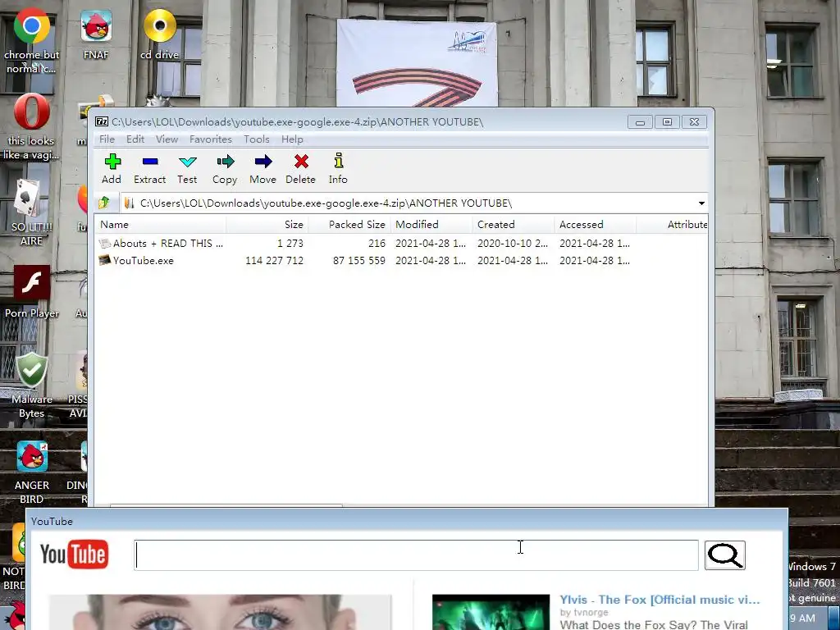Image resolution: width=840 pixels, height=630 pixels.
Task: Click the 'by tvnorge' uploader text
Action: [x=584, y=612]
